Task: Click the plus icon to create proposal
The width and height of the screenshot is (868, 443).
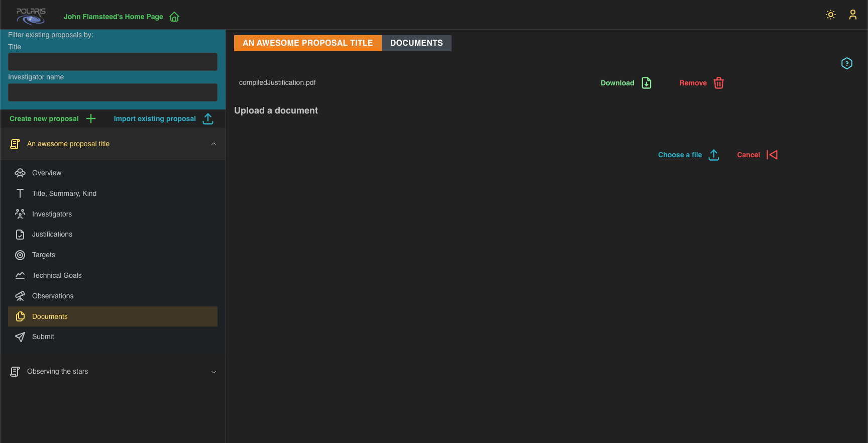Action: coord(91,119)
